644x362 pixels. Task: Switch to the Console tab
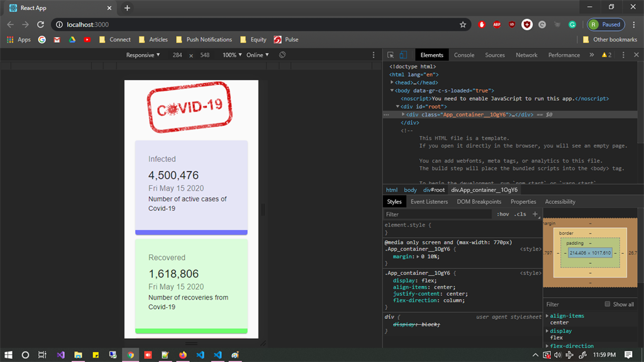pyautogui.click(x=464, y=55)
